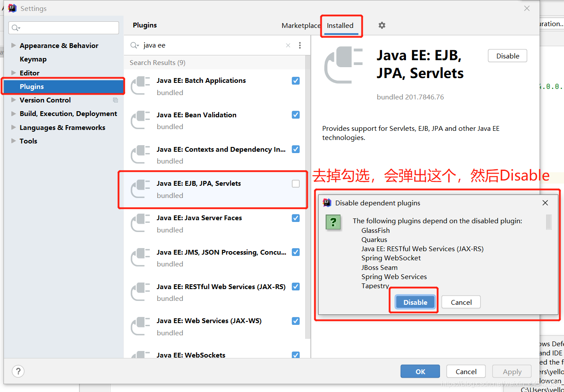Focus the settings search field
Image resolution: width=564 pixels, height=392 pixels.
pyautogui.click(x=64, y=28)
